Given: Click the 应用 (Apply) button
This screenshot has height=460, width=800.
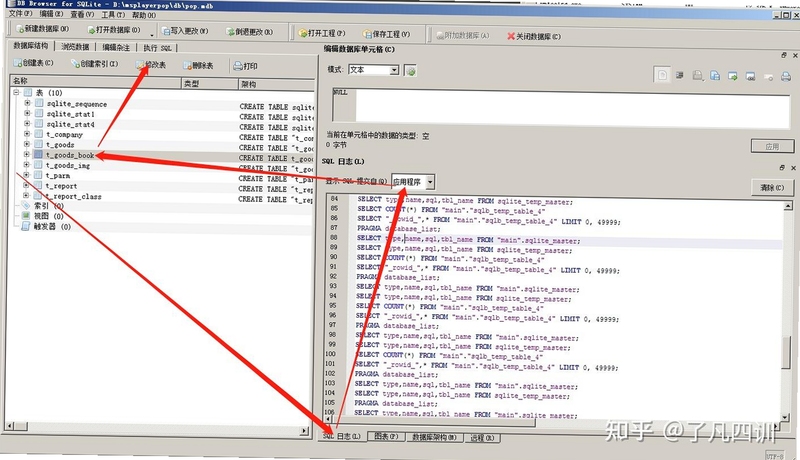Looking at the screenshot, I should 772,146.
